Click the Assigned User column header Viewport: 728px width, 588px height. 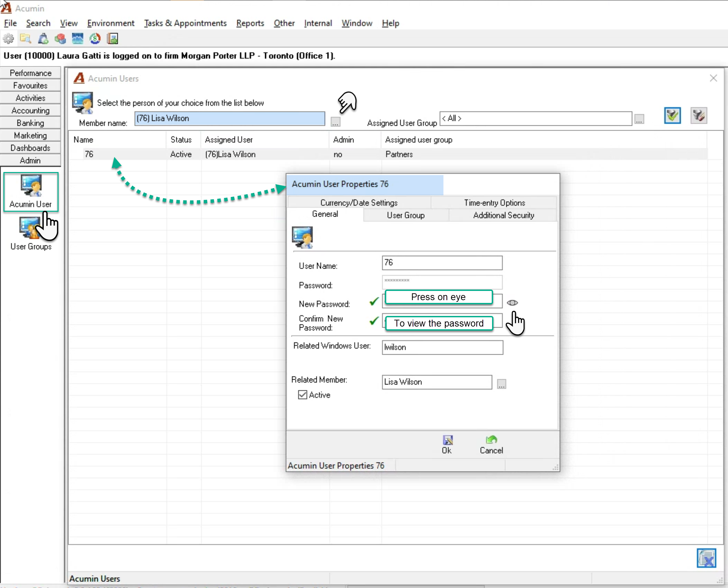265,140
